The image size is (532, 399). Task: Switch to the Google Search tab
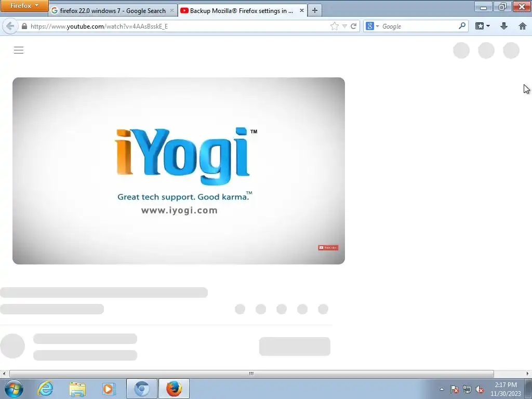113,10
